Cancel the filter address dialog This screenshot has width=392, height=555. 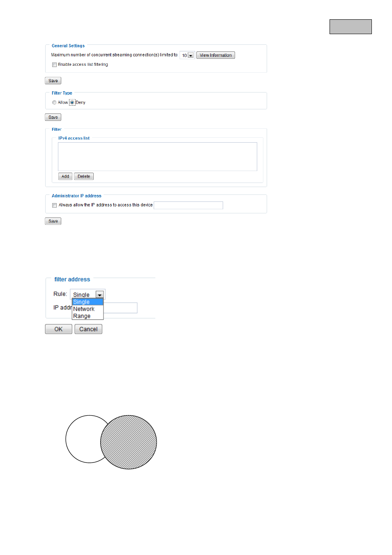(x=88, y=329)
